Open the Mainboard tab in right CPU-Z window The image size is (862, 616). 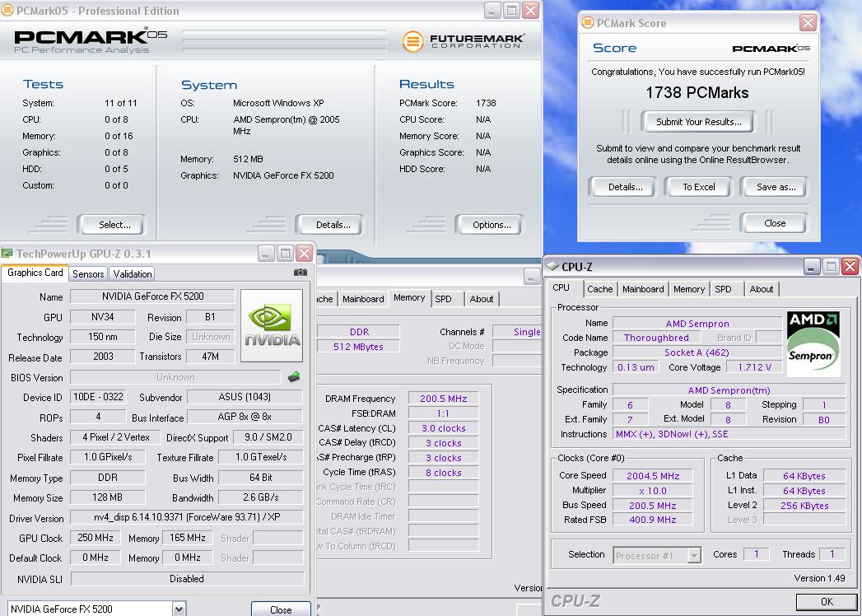pyautogui.click(x=643, y=289)
